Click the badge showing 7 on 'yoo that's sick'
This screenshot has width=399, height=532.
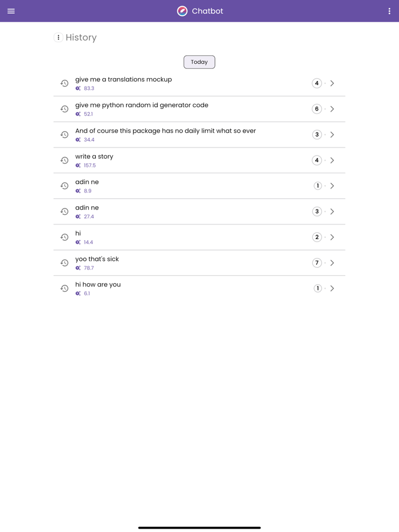click(x=317, y=263)
